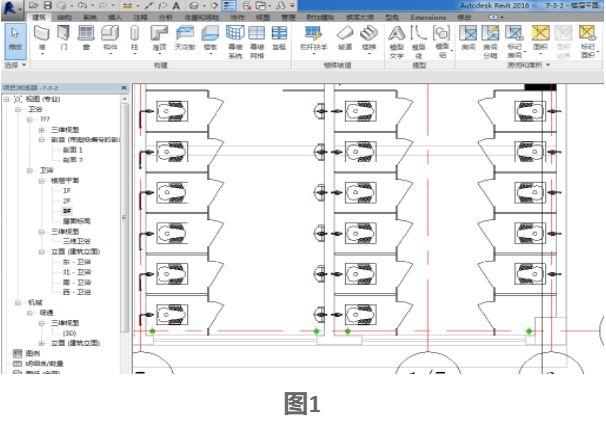Open quick access toolbar customize dropdown arrow
Viewport: 606px width, 421px height.
pos(293,5)
